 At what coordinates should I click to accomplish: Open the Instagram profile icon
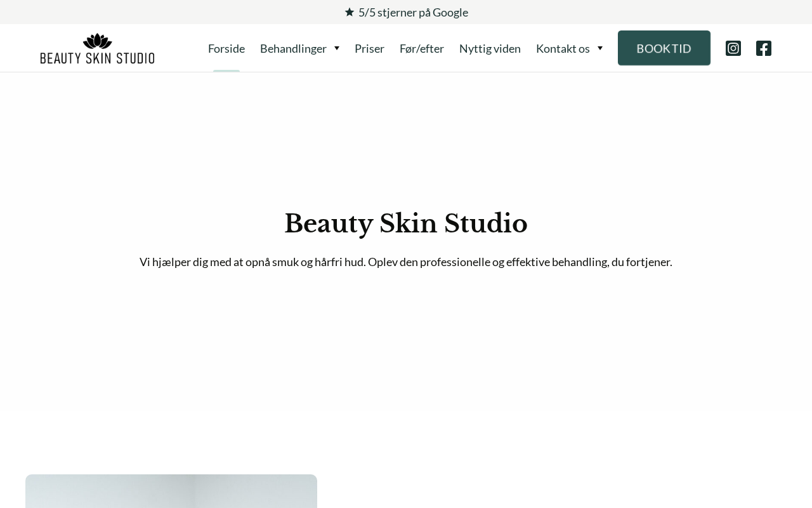click(x=733, y=48)
